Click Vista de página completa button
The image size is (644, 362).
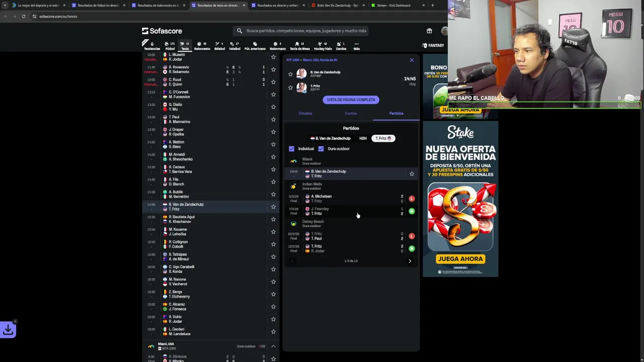351,100
